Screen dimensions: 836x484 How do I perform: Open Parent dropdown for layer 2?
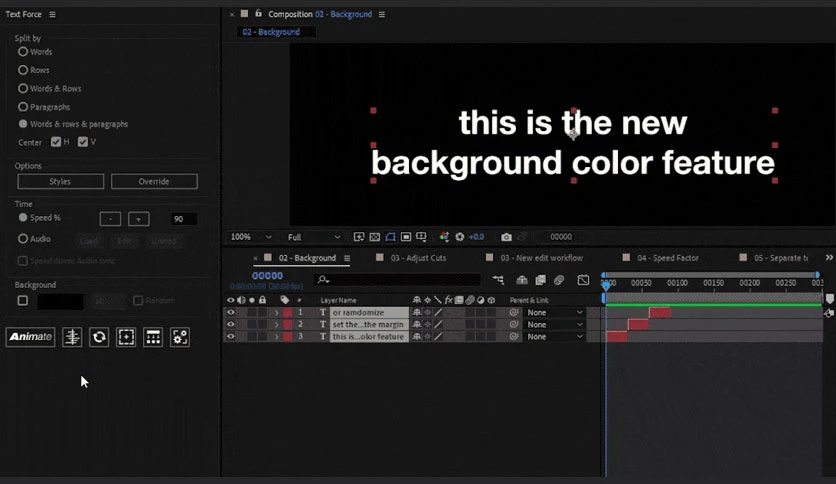pos(554,324)
